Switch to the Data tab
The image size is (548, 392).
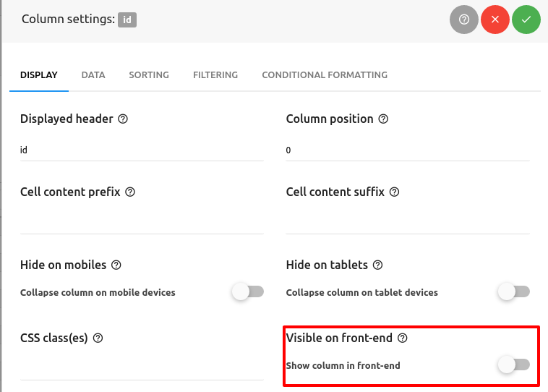tap(93, 74)
